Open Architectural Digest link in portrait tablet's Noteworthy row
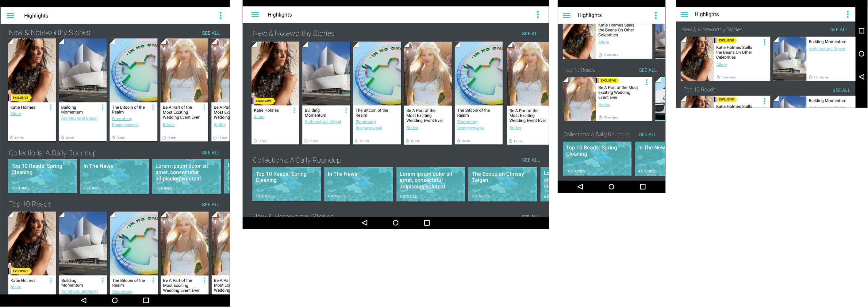This screenshot has width=868, height=307. (79, 119)
